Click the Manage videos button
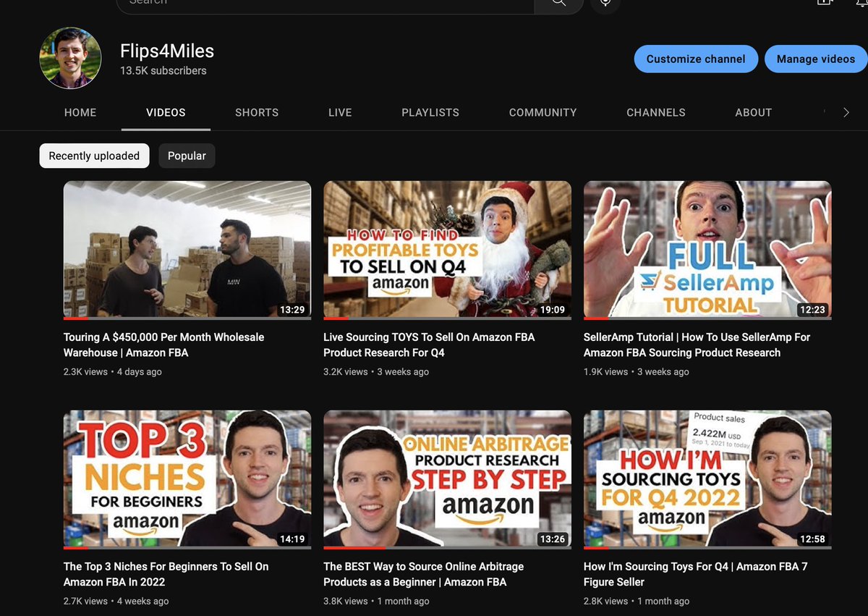Viewport: 868px width, 616px height. click(816, 59)
